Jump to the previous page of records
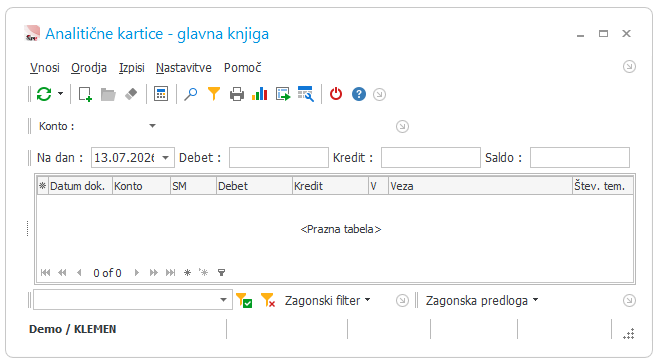655x360 pixels. click(62, 273)
